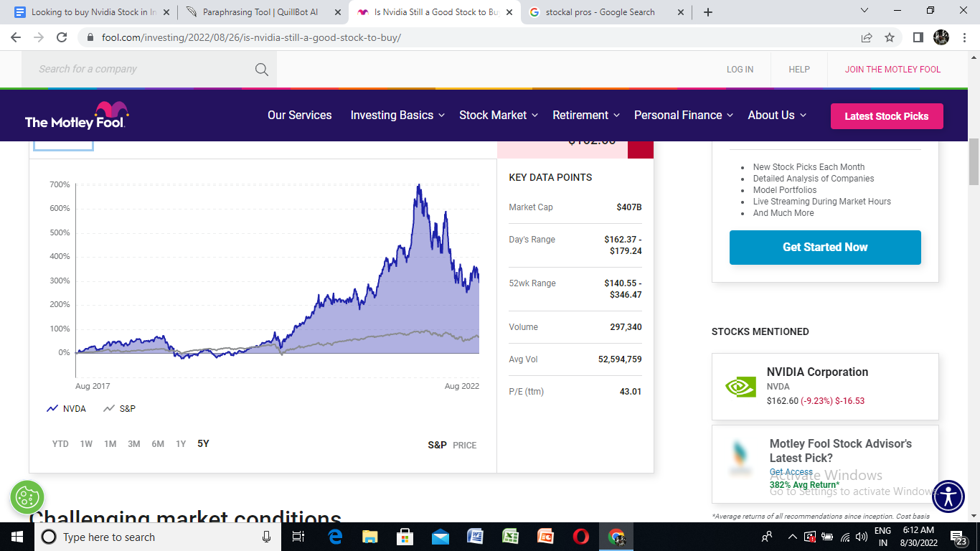Switch chart to PRICE mode
Screen dimensions: 980x551
tap(464, 445)
